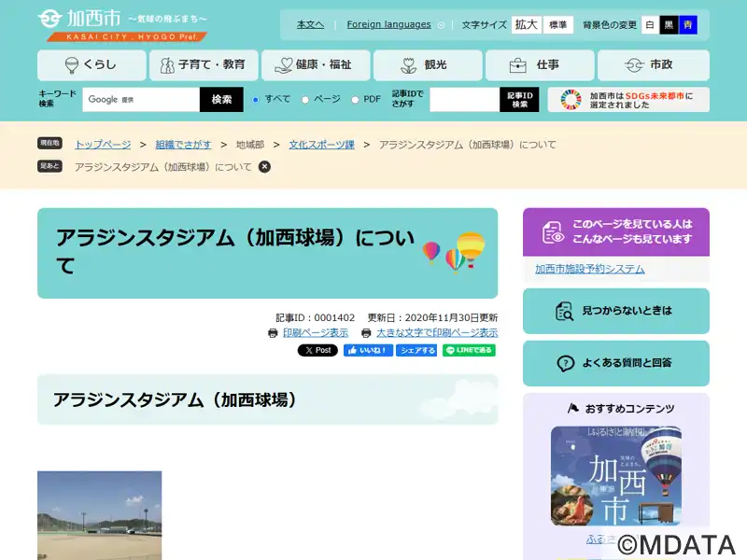Open 見つからないときは help panel

click(x=615, y=311)
